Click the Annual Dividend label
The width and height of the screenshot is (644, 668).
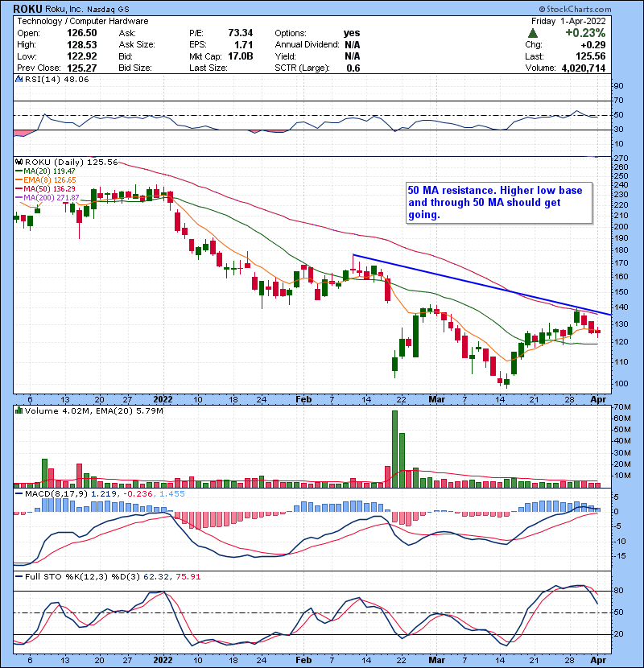(x=307, y=45)
